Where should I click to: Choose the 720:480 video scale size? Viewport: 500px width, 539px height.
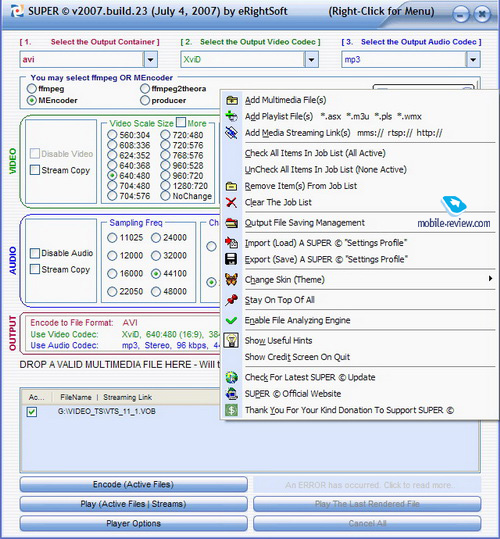165,135
